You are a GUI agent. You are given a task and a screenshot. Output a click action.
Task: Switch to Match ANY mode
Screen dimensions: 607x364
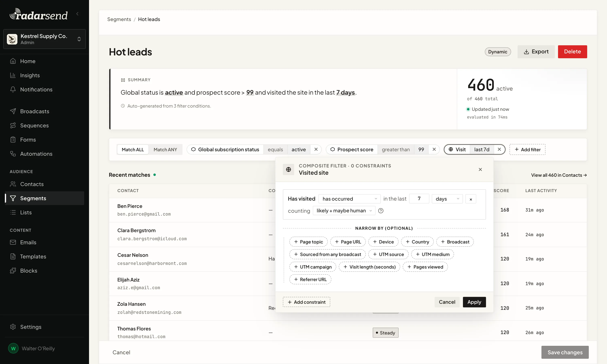[165, 149]
